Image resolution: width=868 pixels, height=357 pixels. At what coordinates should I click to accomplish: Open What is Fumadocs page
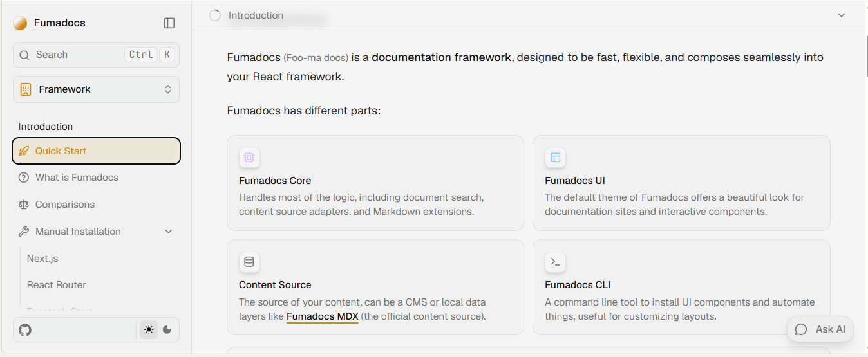pyautogui.click(x=96, y=178)
